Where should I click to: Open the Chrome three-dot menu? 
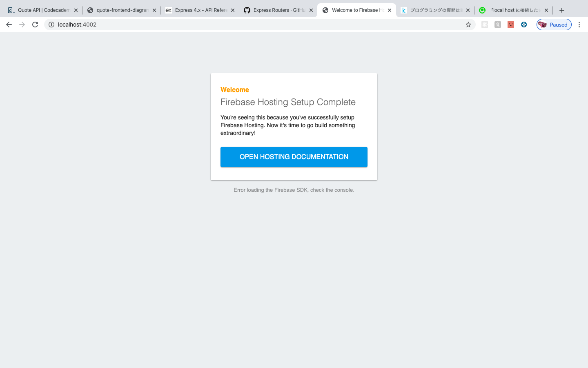pos(579,25)
